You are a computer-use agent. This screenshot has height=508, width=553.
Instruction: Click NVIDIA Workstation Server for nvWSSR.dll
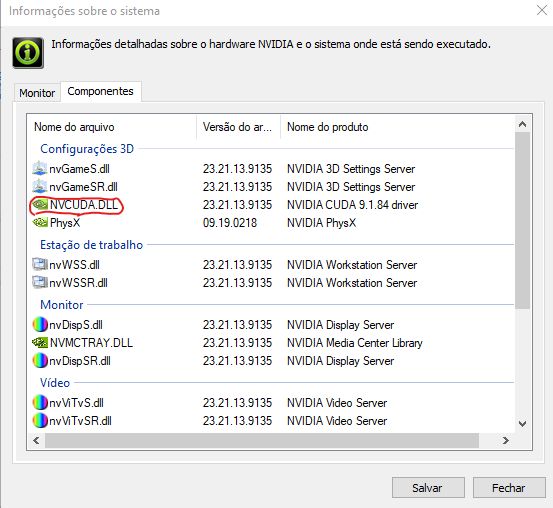point(352,283)
